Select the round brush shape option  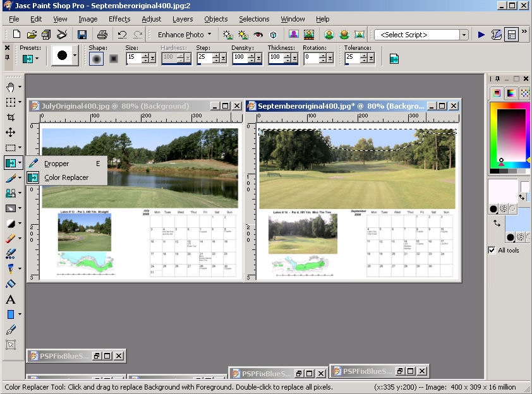point(96,58)
